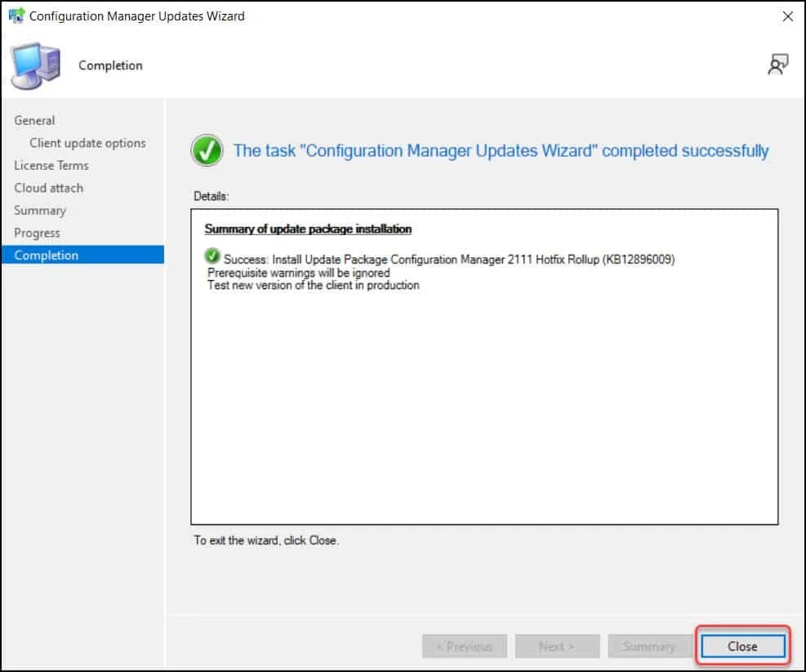The height and width of the screenshot is (672, 806).
Task: Click the disabled Summary button
Action: (x=649, y=647)
